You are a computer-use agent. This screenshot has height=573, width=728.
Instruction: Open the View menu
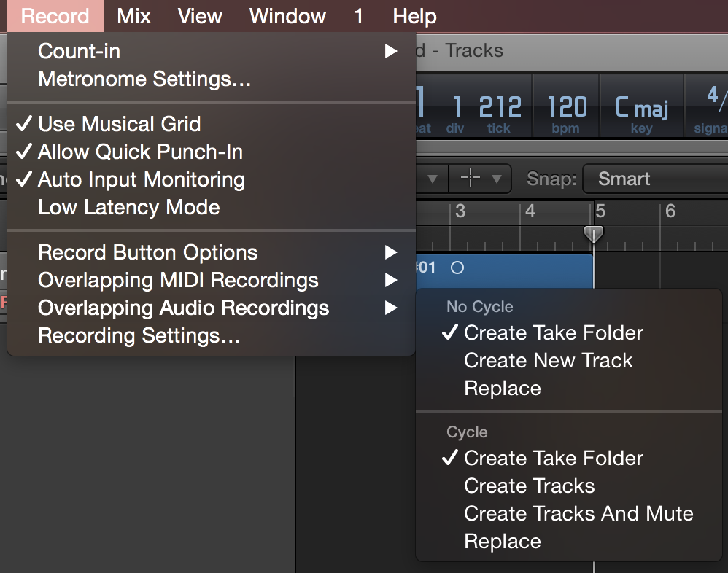coord(200,16)
